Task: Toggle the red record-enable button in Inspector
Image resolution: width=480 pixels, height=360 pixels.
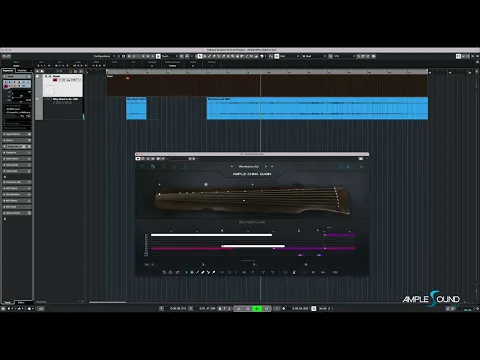Action: click(6, 86)
